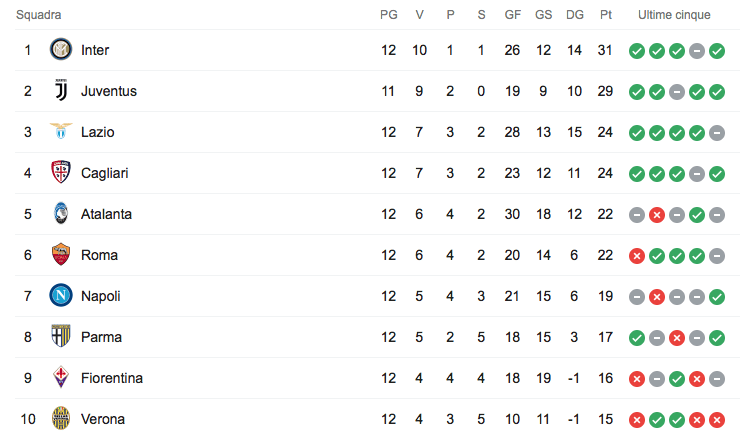Viewport: 740px width, 437px height.
Task: Click the Inter club crest icon
Action: point(61,50)
